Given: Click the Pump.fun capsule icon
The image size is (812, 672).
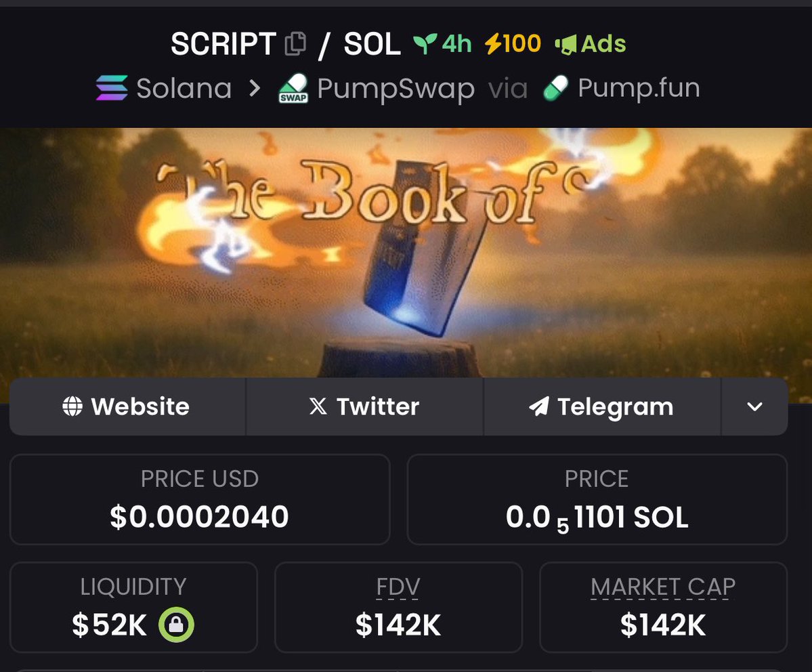Looking at the screenshot, I should [x=555, y=88].
